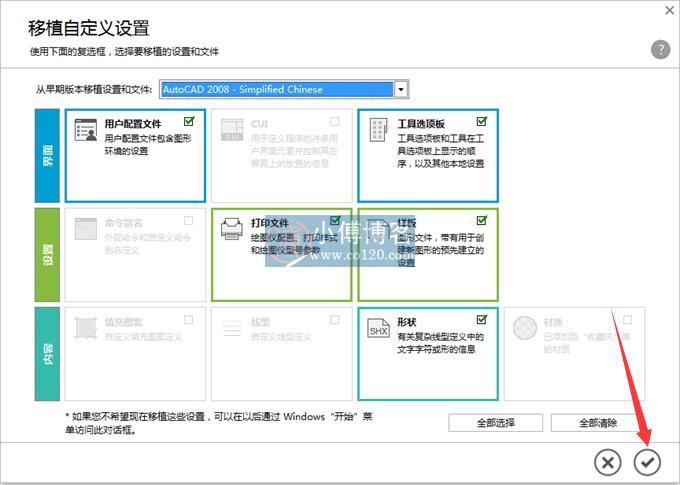680x485 pixels.
Task: Click the 线型 title text
Action: tap(260, 322)
